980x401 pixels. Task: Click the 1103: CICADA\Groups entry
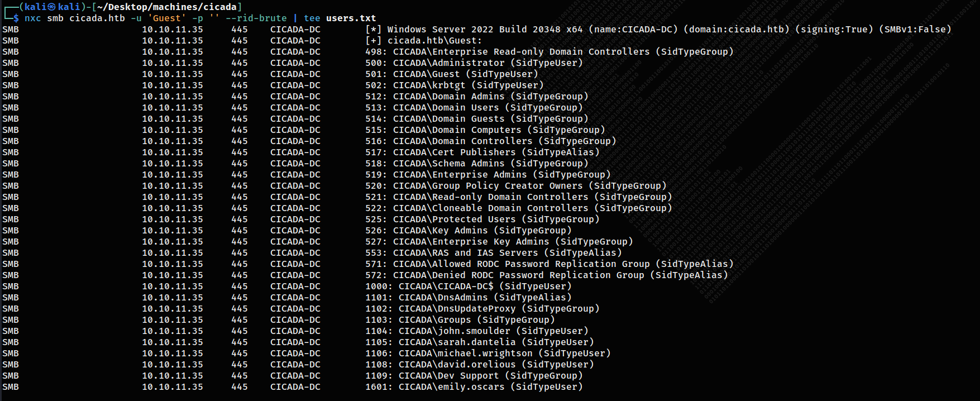pyautogui.click(x=460, y=319)
